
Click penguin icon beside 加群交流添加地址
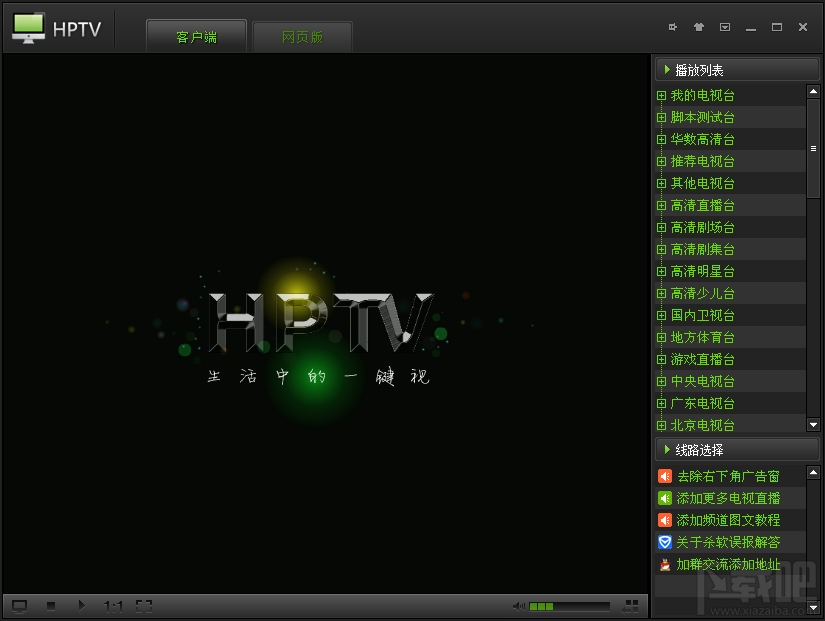coord(665,565)
